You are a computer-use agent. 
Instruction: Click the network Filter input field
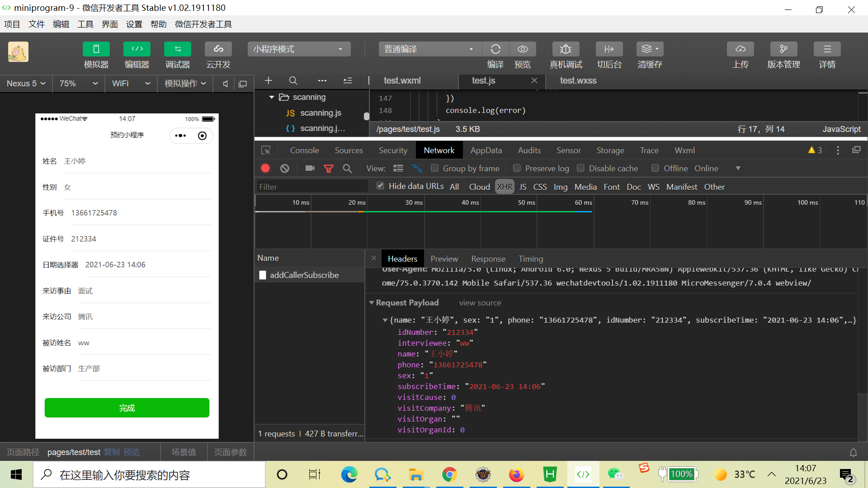(312, 187)
